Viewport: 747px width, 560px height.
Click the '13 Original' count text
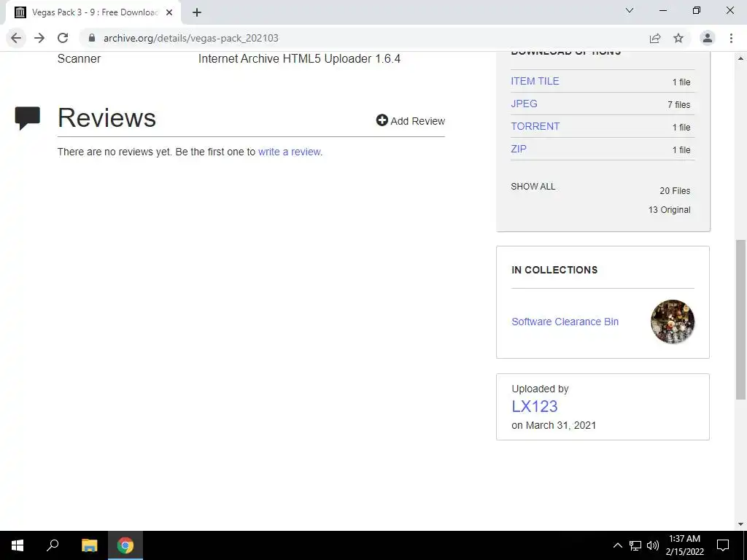(670, 210)
